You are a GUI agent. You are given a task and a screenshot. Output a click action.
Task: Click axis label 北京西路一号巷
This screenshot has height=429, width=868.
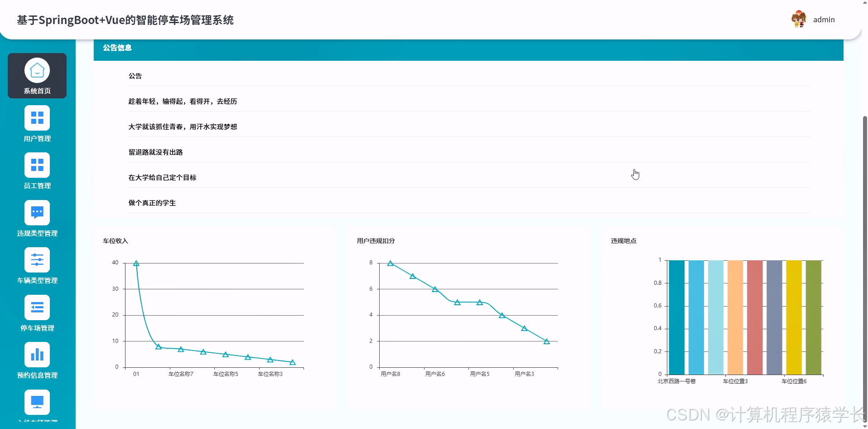tap(677, 381)
